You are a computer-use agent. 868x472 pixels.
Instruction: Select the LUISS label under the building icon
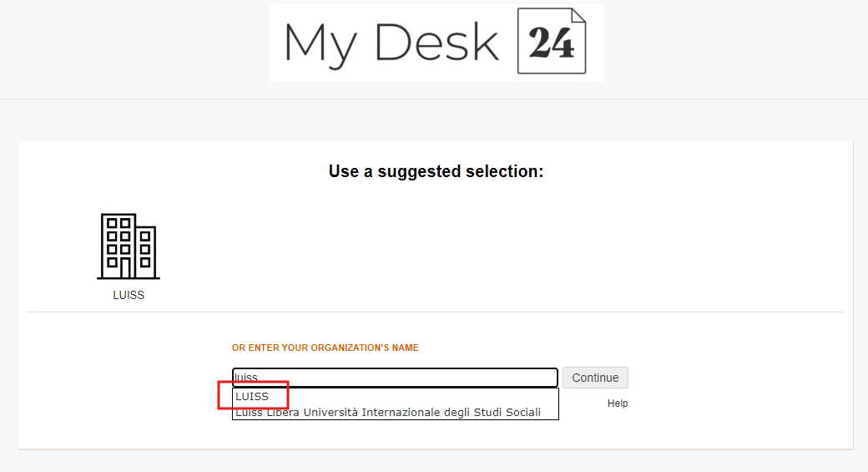[129, 295]
